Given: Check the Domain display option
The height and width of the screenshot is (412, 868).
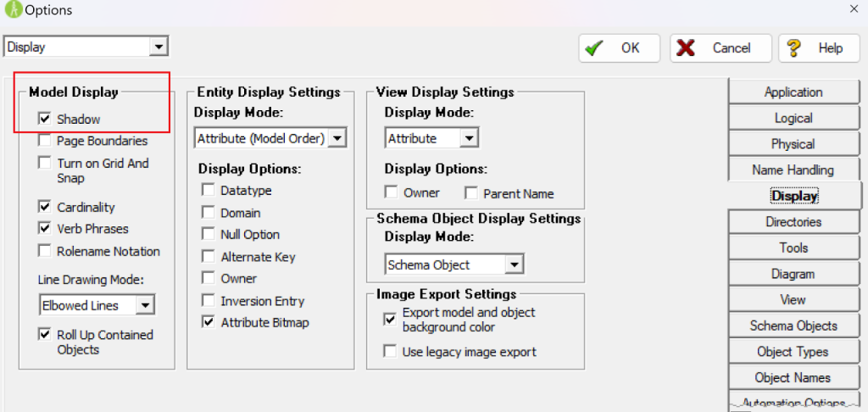Looking at the screenshot, I should point(209,212).
